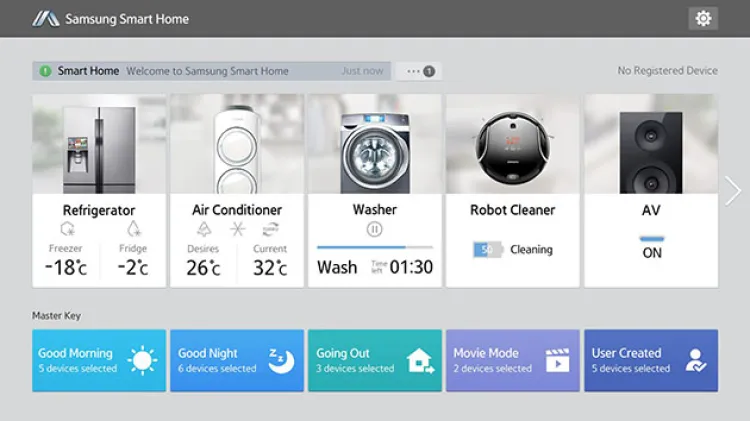Click the refrigerator power freeze icon
The width and height of the screenshot is (750, 421).
(x=68, y=229)
